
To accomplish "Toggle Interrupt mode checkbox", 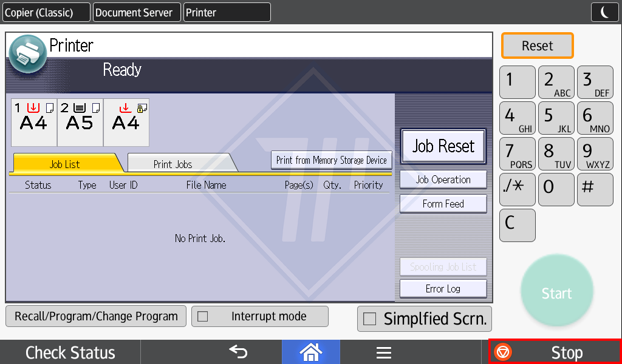I will click(203, 317).
